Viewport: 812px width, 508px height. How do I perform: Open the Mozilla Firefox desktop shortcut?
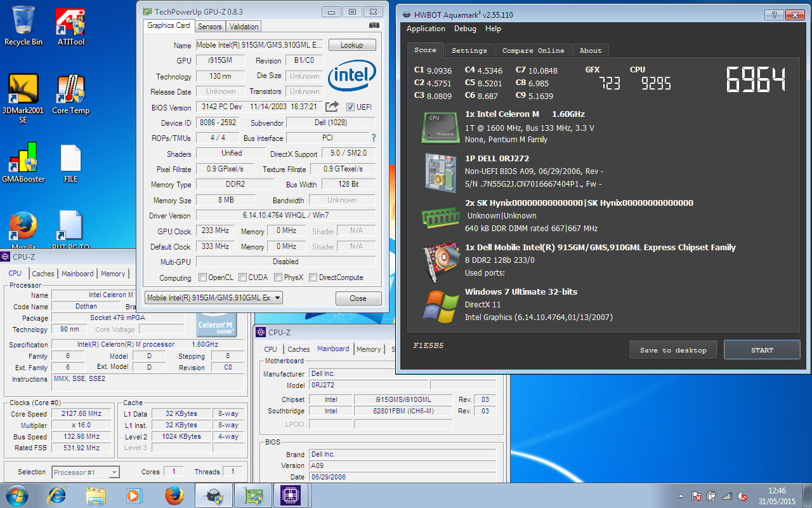click(23, 230)
